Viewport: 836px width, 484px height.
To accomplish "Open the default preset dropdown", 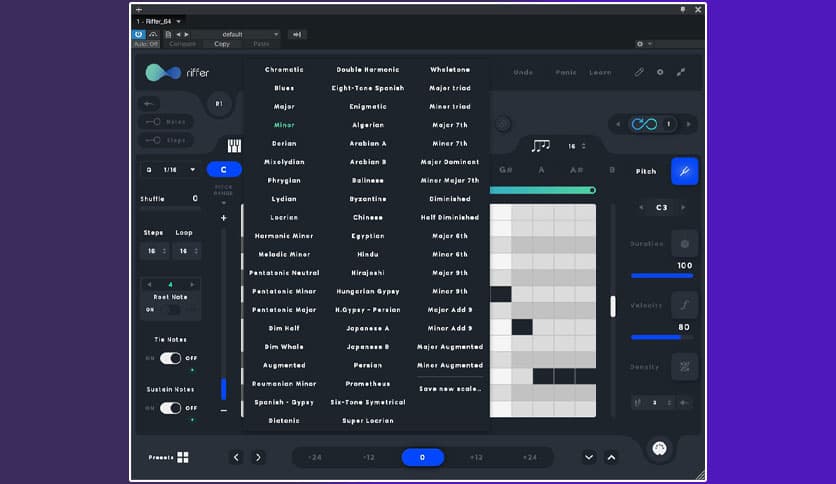I will (236, 34).
